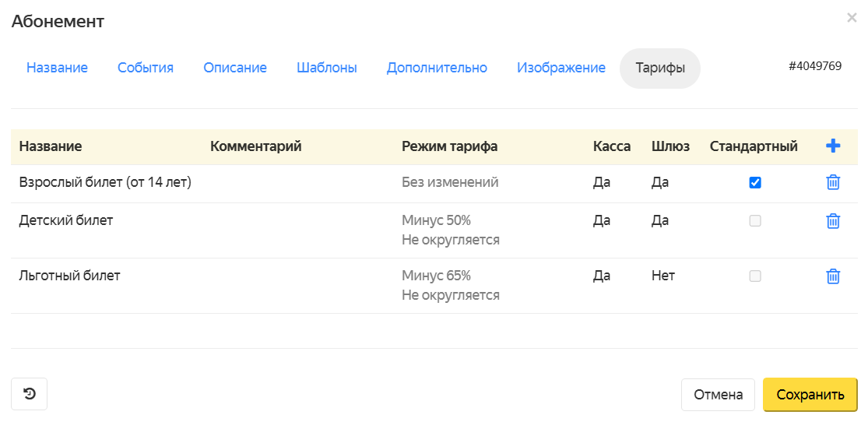This screenshot has width=868, height=422.
Task: Click the history revert icon button
Action: (30, 394)
